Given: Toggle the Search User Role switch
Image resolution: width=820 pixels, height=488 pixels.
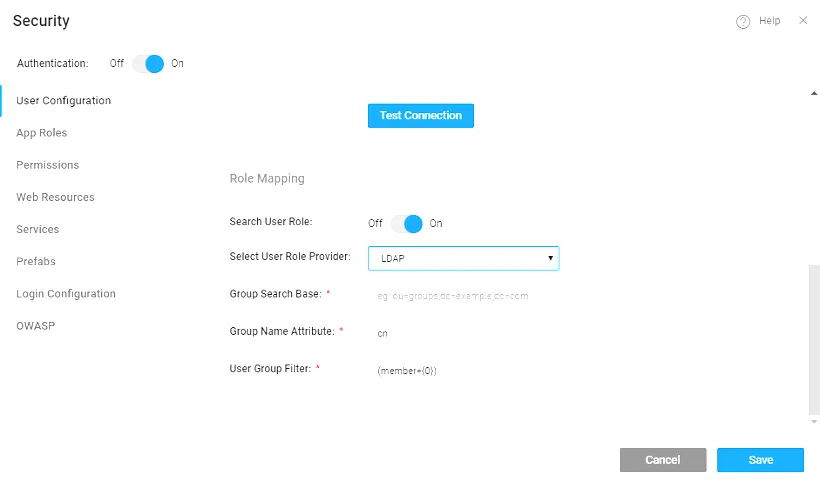Looking at the screenshot, I should [x=406, y=223].
